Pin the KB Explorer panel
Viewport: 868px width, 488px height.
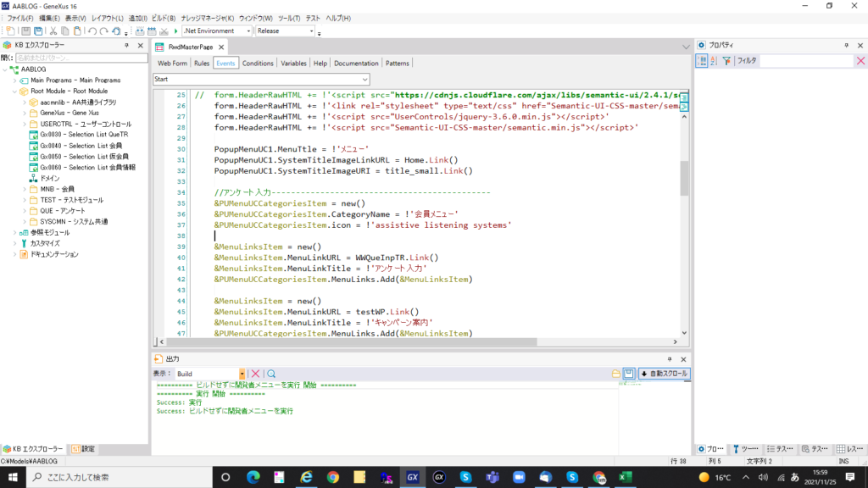point(127,46)
